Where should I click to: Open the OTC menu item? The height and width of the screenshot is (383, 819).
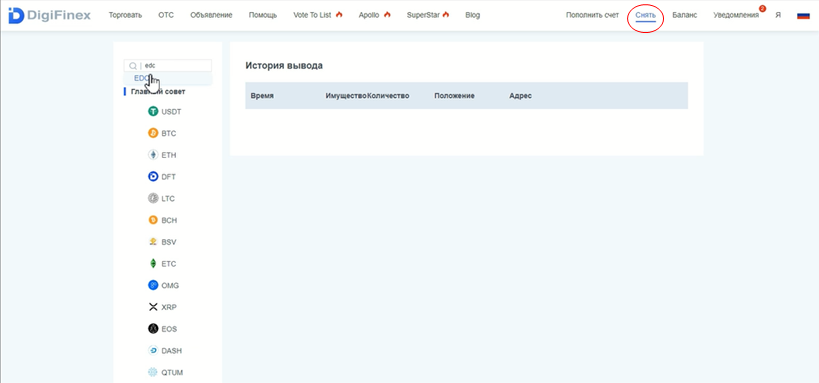[x=166, y=15]
